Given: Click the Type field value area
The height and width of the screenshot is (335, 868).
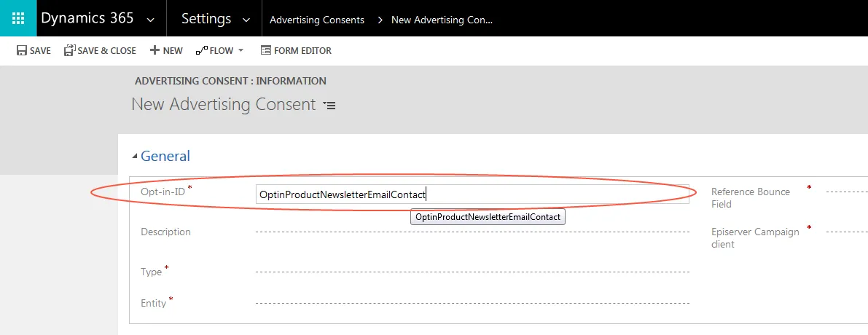Looking at the screenshot, I should [472, 272].
